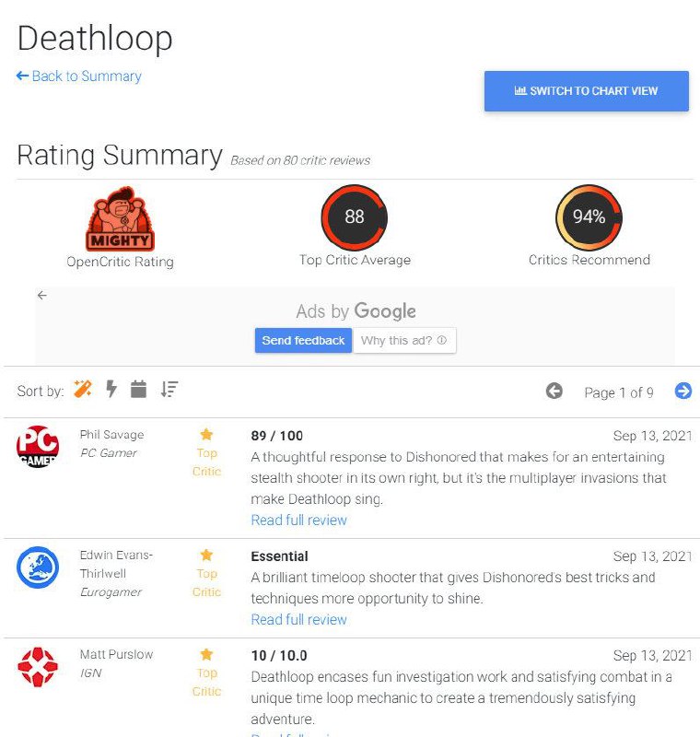700x737 pixels.
Task: Sort reviews by score descending icon
Action: 169,389
